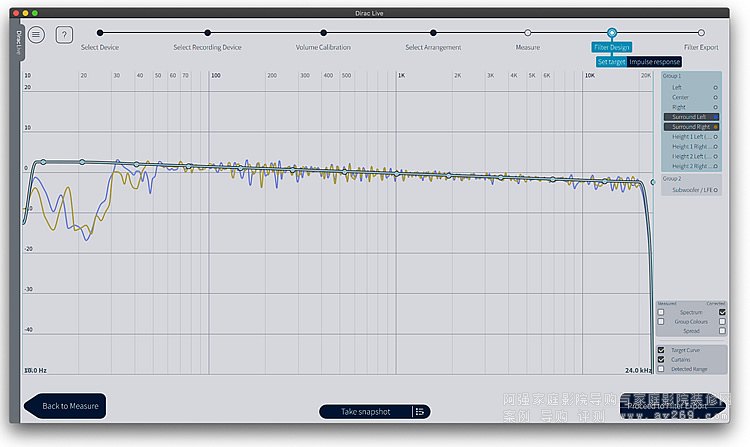Select the Set target tab

pyautogui.click(x=611, y=62)
